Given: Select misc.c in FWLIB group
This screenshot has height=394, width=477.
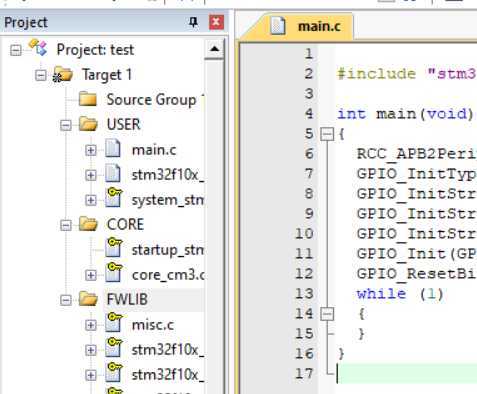Looking at the screenshot, I should point(153,325).
